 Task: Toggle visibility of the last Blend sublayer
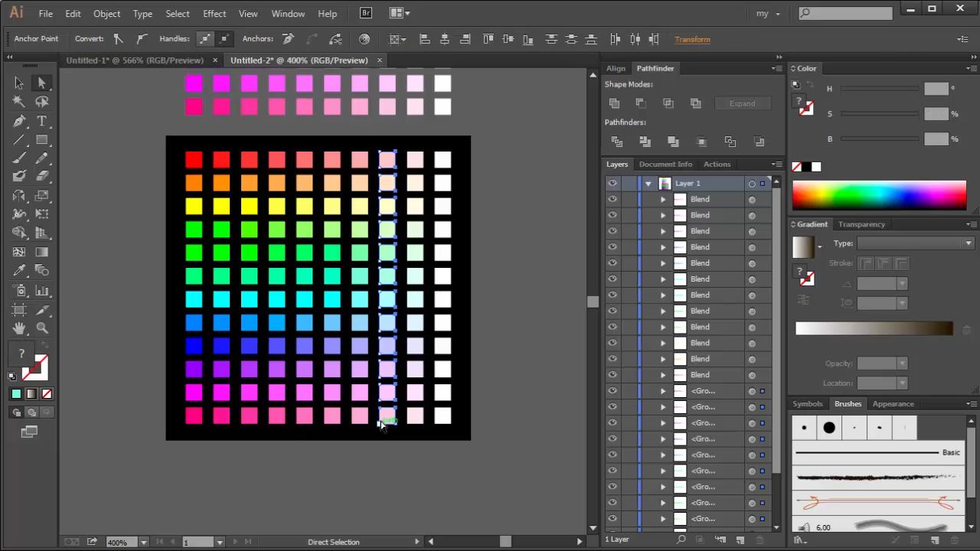click(x=612, y=375)
